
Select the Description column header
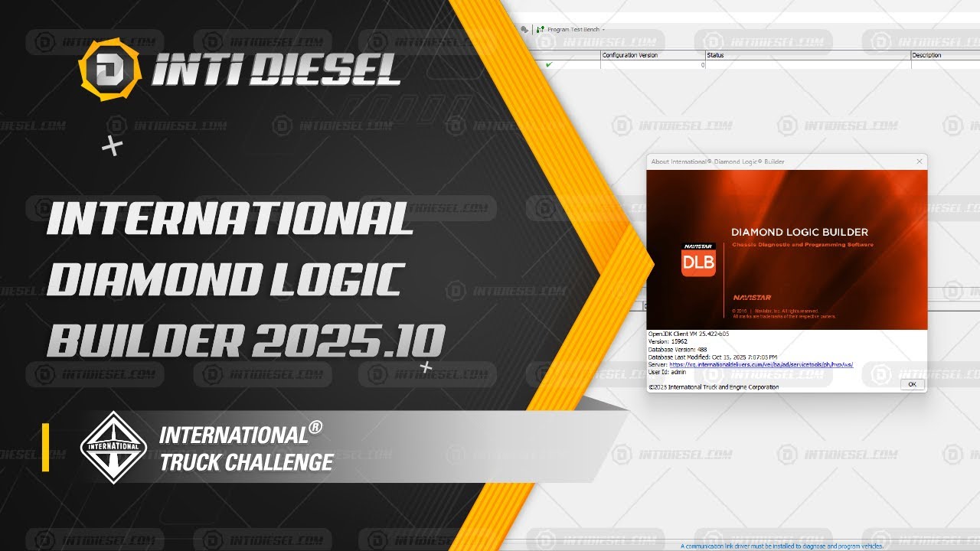tap(946, 55)
